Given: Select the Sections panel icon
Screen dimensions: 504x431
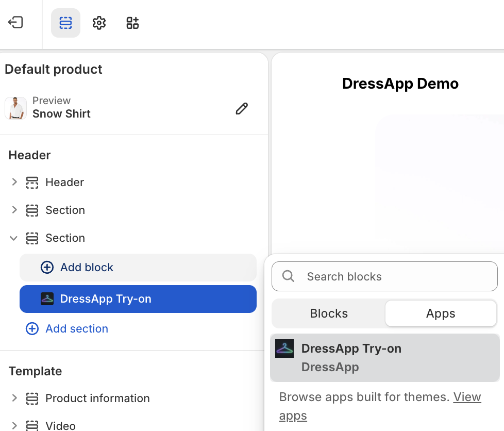Looking at the screenshot, I should [x=65, y=23].
